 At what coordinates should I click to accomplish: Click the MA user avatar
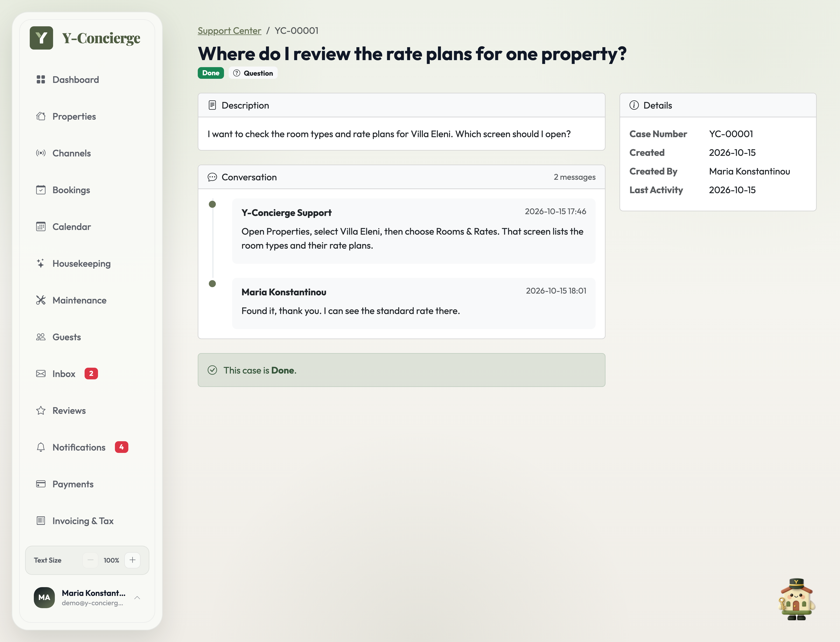[44, 597]
